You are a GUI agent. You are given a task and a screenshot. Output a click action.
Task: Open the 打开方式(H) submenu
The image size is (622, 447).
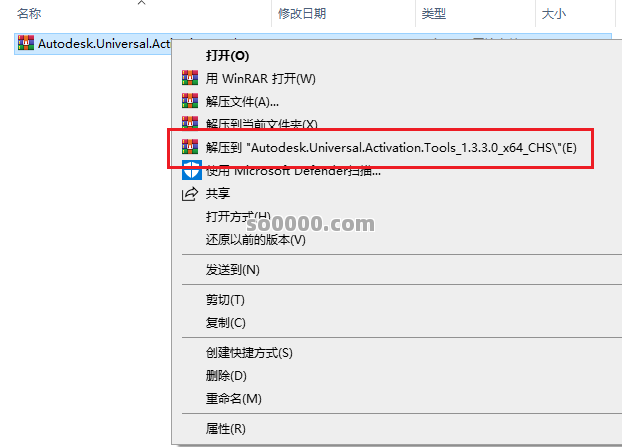coord(237,217)
